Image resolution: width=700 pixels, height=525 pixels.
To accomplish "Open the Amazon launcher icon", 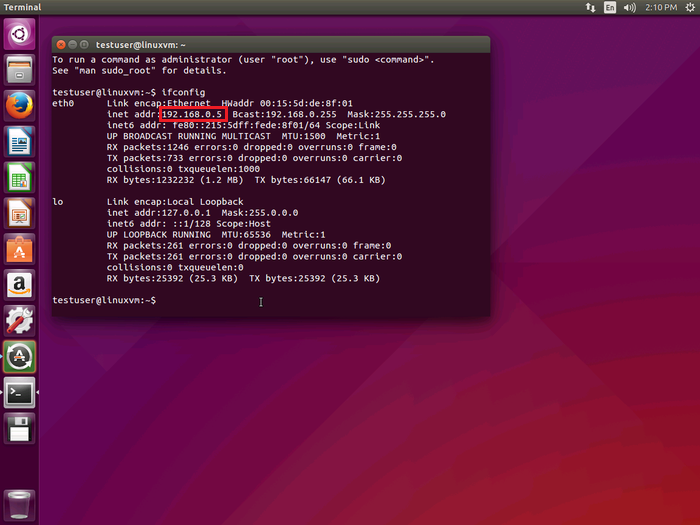I will (19, 285).
